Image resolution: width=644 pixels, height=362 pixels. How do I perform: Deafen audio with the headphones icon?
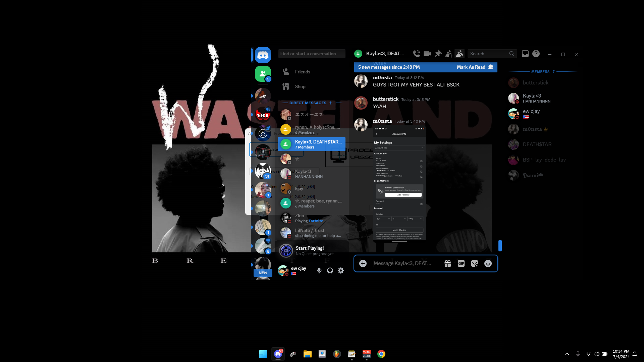coord(330,270)
